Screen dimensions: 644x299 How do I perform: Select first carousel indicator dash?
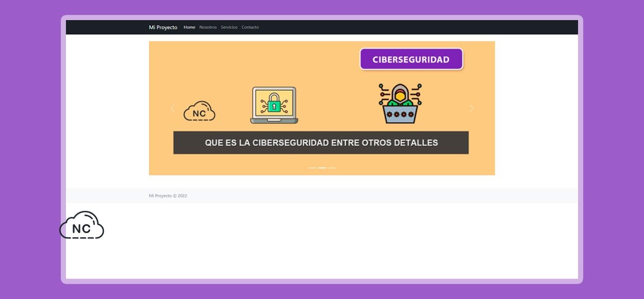312,168
